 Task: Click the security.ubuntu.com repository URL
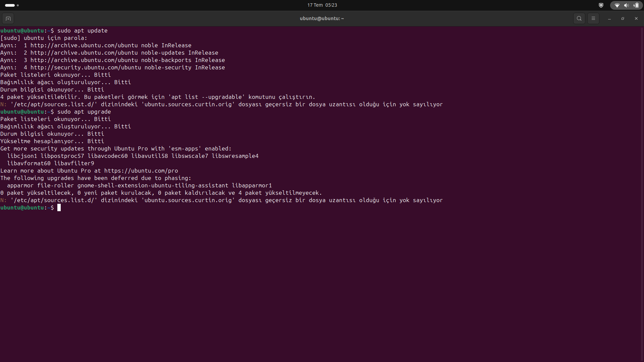tap(86, 67)
